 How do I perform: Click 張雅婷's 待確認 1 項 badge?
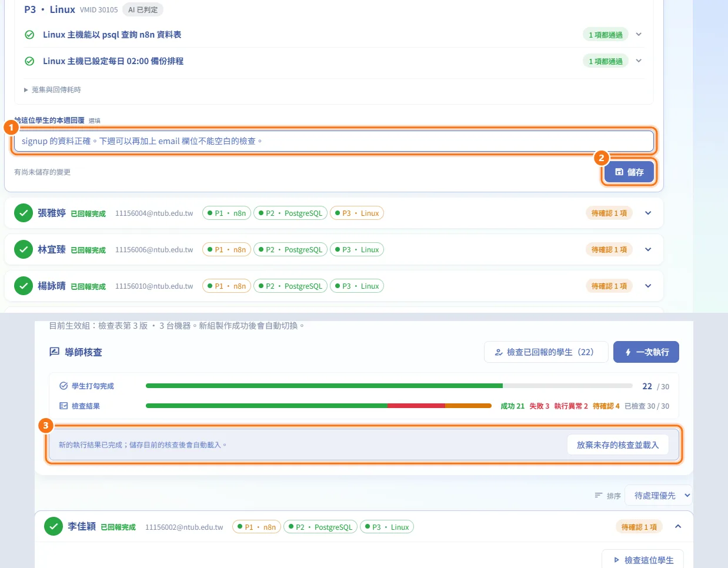[609, 213]
